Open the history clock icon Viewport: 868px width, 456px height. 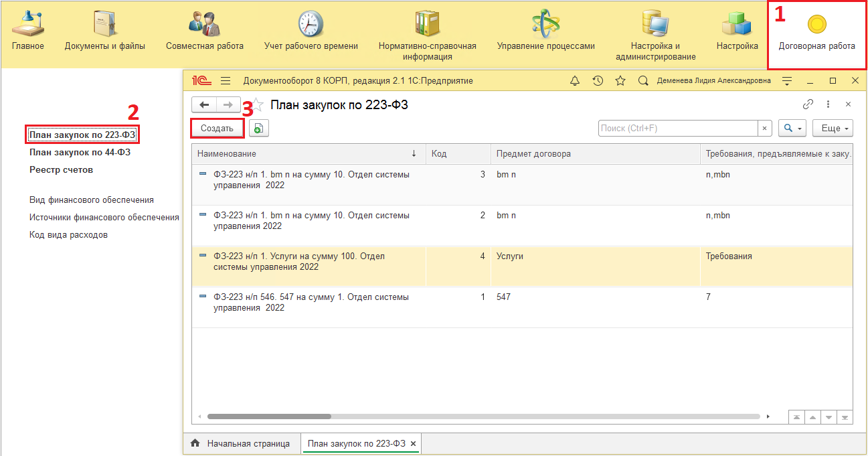click(x=598, y=80)
